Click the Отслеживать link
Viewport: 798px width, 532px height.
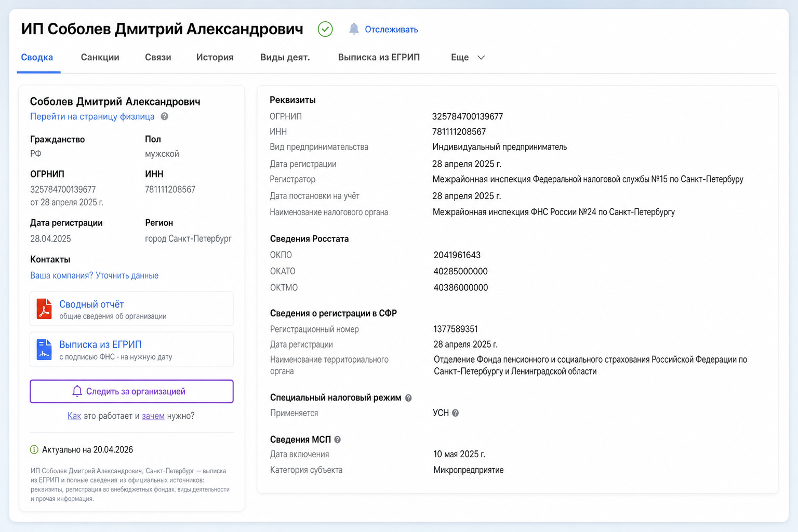click(391, 30)
